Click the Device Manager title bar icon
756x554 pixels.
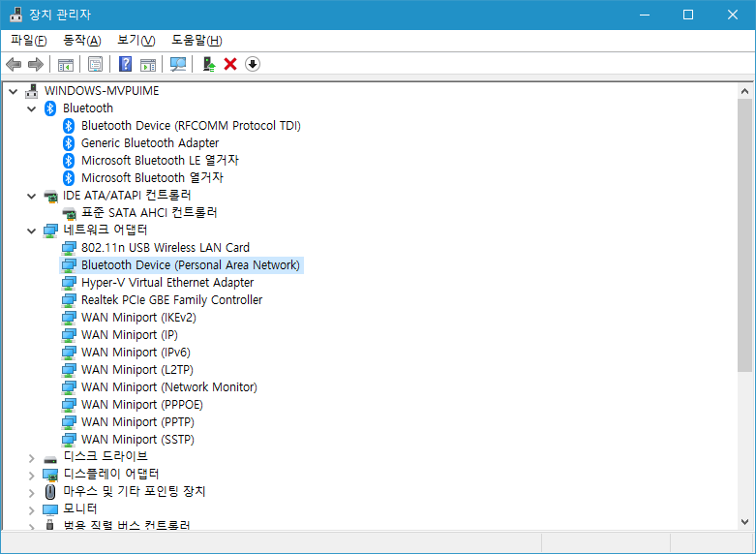(x=15, y=15)
